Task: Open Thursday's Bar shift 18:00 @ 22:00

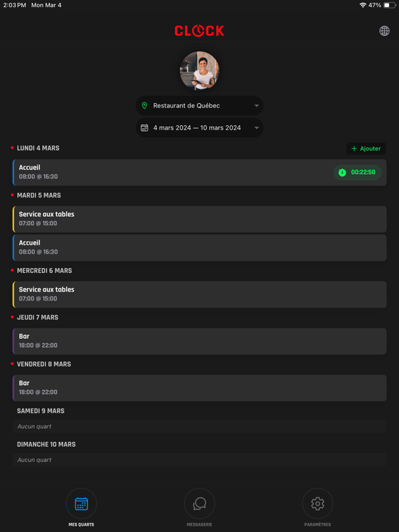Action: coord(199,341)
